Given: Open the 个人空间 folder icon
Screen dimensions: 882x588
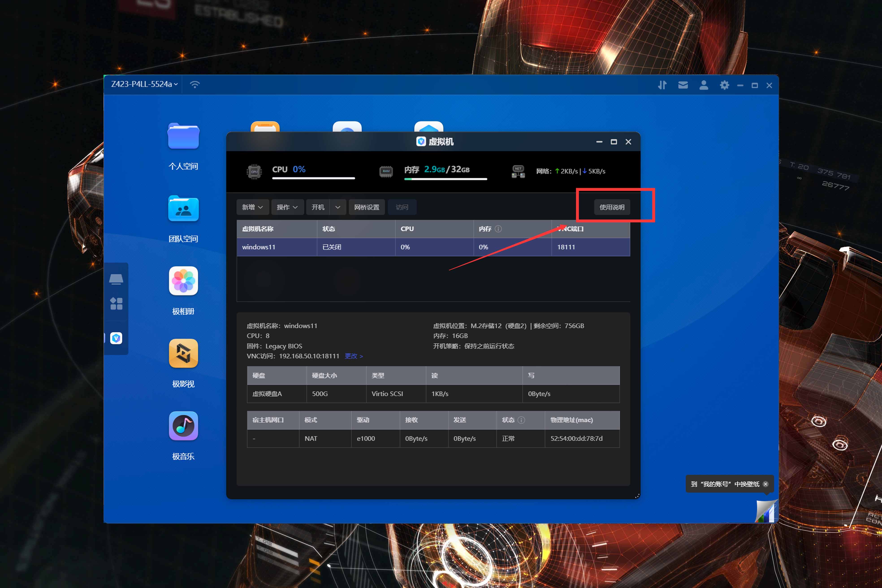Looking at the screenshot, I should point(183,136).
